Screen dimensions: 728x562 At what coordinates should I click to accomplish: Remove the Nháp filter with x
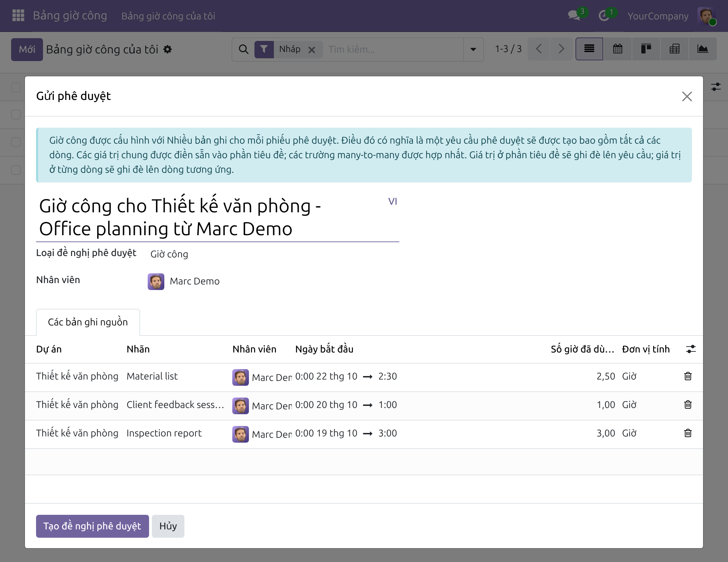pos(312,50)
